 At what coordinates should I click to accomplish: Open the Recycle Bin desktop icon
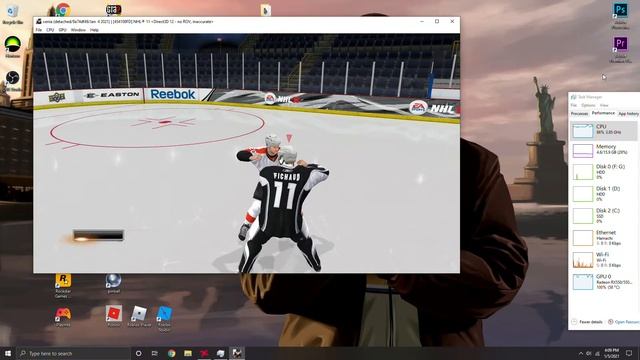click(x=12, y=13)
